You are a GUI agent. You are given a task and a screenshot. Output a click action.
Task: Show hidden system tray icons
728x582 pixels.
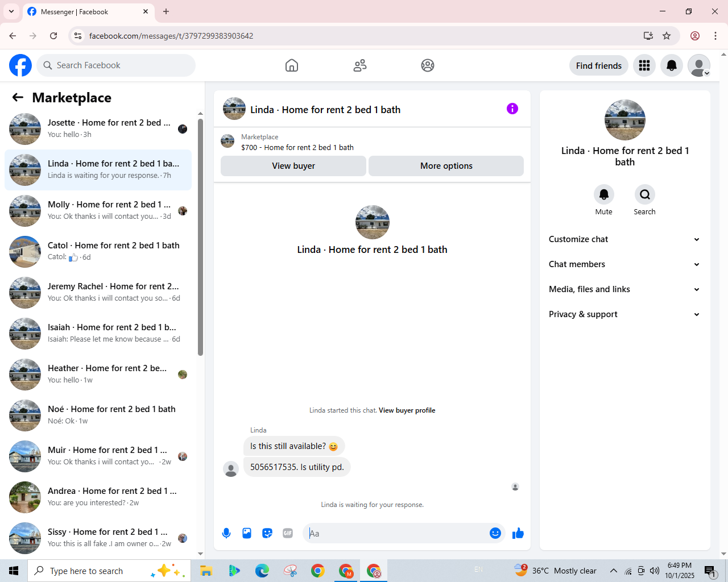pyautogui.click(x=613, y=571)
